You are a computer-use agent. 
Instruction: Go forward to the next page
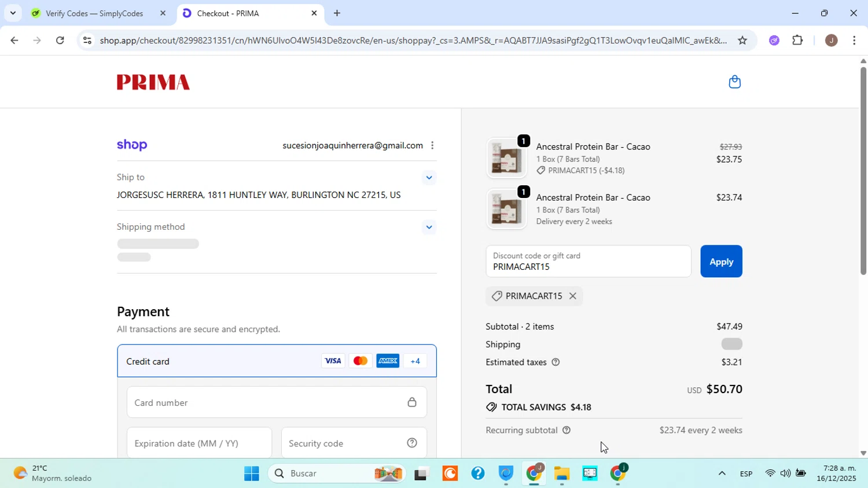(37, 41)
